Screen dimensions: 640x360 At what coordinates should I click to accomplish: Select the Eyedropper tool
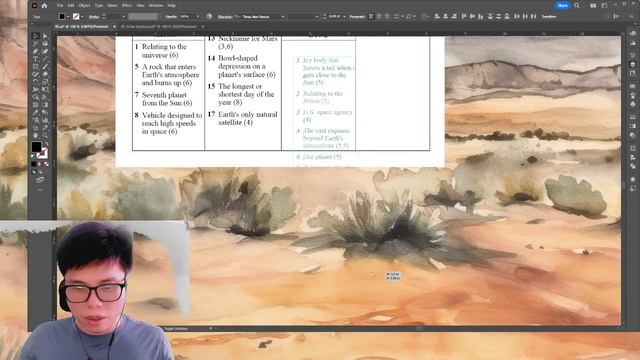36,113
